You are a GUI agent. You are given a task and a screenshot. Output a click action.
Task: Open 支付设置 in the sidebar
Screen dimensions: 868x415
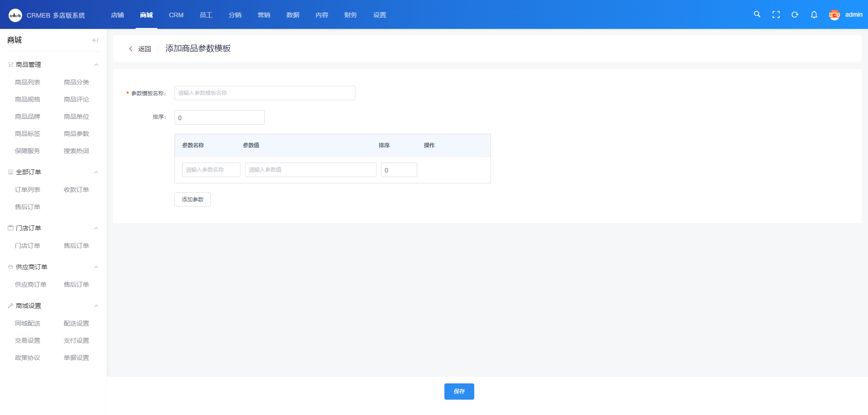[x=76, y=340]
